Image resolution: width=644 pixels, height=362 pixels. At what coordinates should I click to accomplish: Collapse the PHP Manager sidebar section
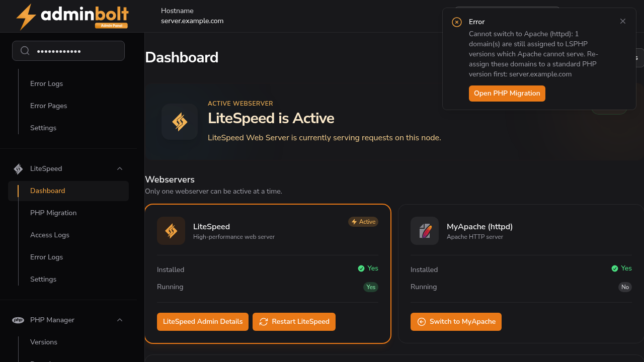tap(120, 320)
